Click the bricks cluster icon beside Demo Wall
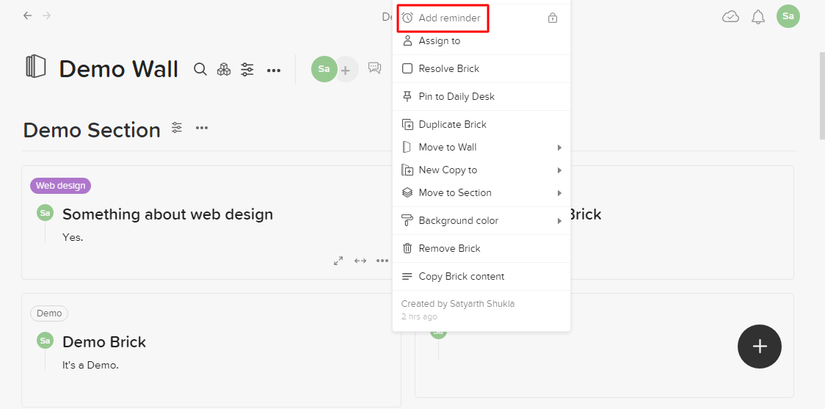 224,69
